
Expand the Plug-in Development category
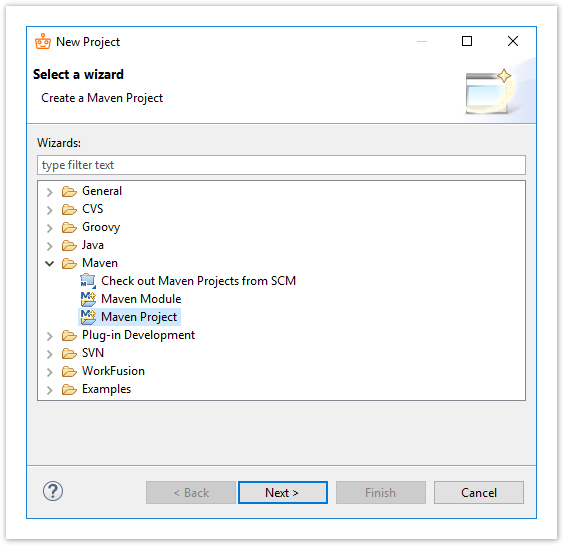tap(50, 336)
